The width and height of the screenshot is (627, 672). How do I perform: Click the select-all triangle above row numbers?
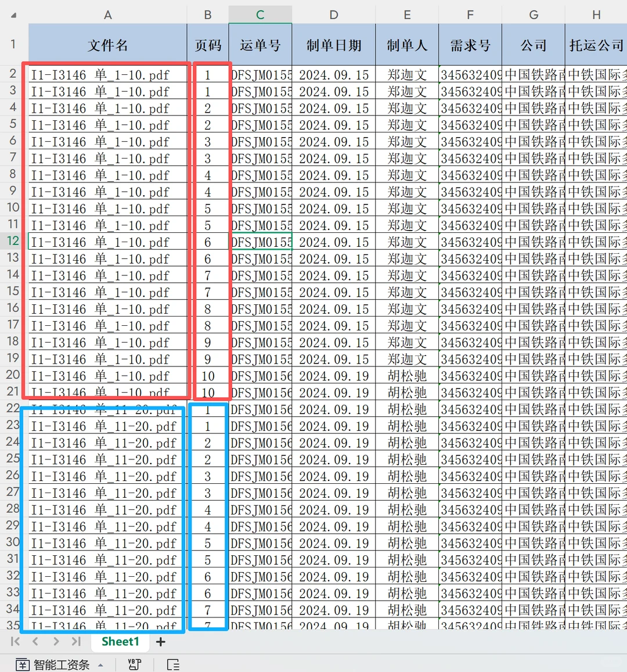[12, 15]
